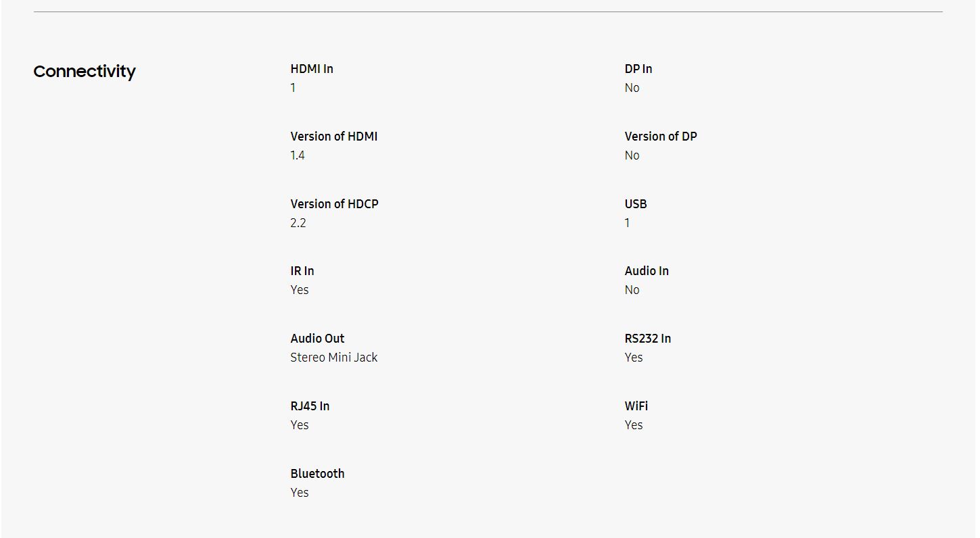This screenshot has width=980, height=538.
Task: Click the 1.4 HDMI version value
Action: pyautogui.click(x=298, y=155)
